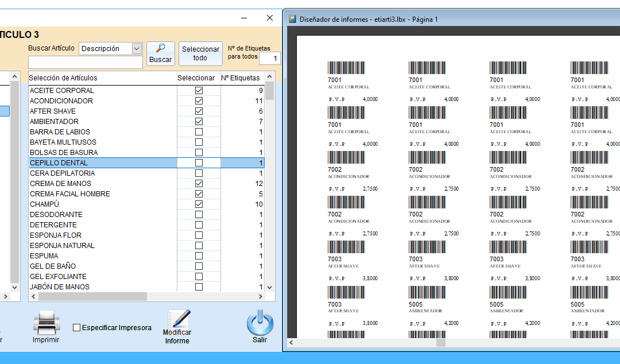Uncheck the CREMA DE MANOS checkbox
This screenshot has height=364, width=620.
(x=199, y=184)
